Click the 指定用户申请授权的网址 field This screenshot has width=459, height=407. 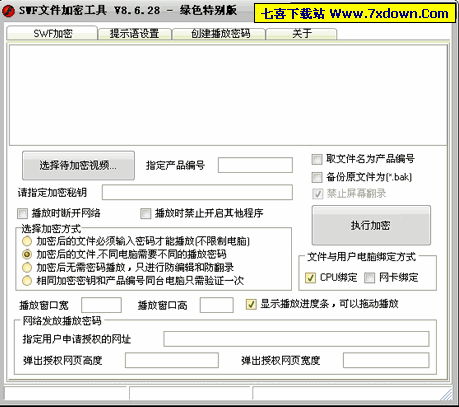(x=296, y=339)
